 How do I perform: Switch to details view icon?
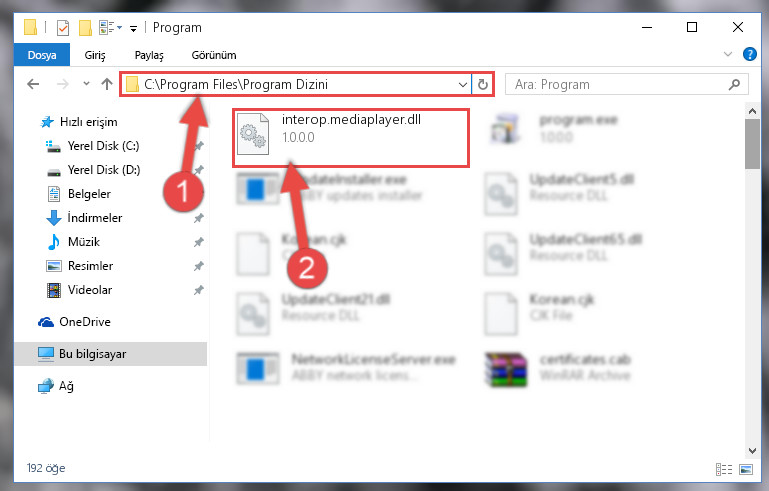pos(724,469)
